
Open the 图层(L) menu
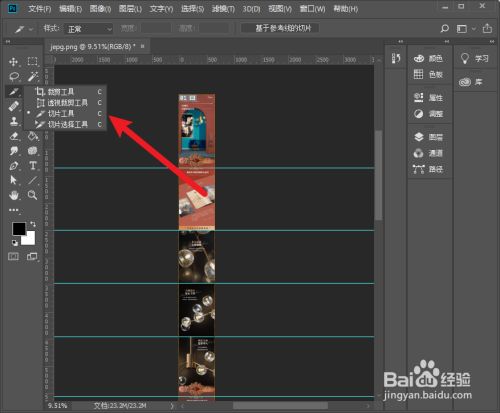click(x=130, y=9)
